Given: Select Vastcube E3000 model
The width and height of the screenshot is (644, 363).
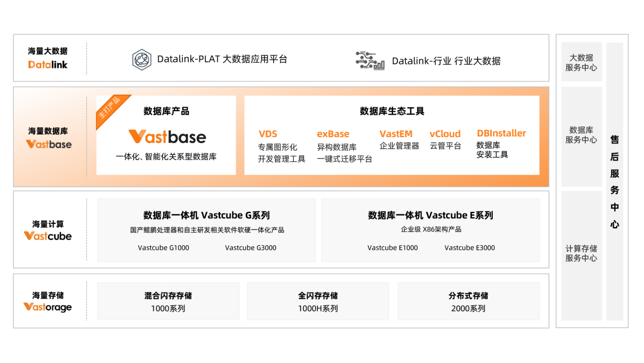Looking at the screenshot, I should [469, 248].
